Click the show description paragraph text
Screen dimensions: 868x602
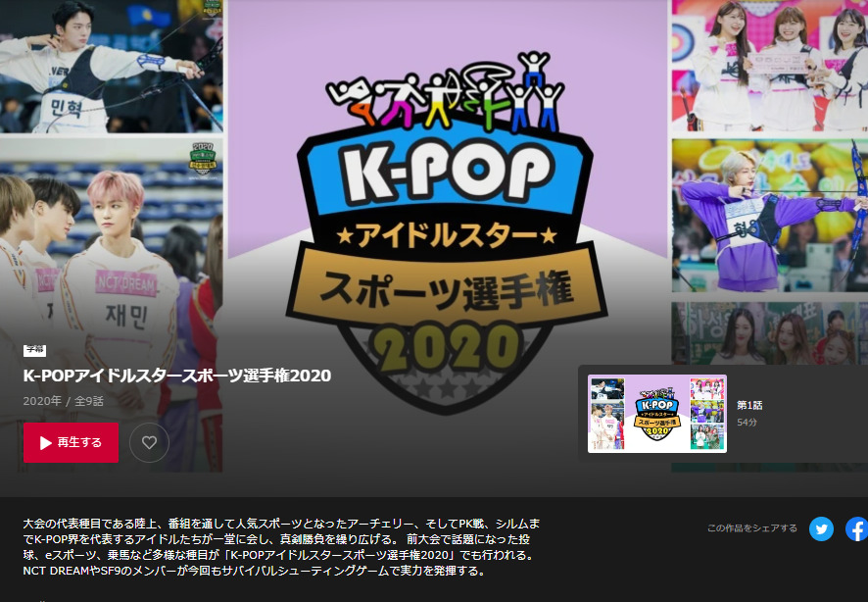[x=279, y=547]
